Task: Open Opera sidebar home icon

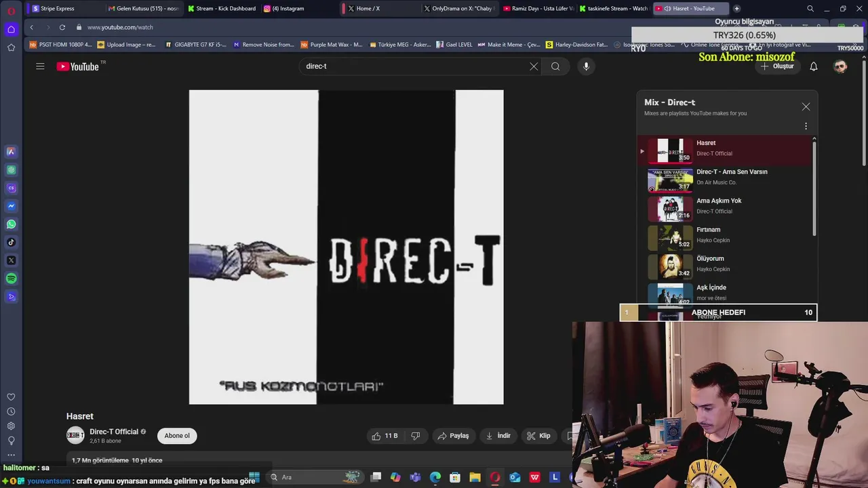Action: [11, 29]
